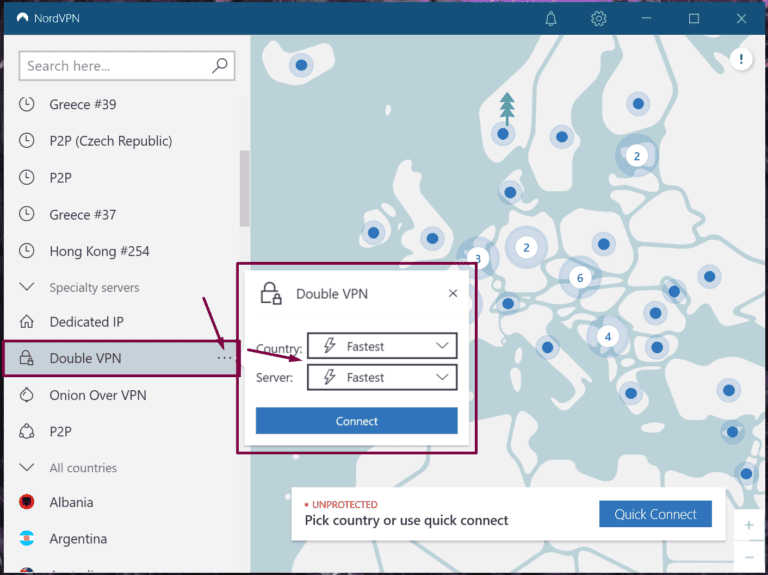The width and height of the screenshot is (768, 575).
Task: Open settings via the gear icon
Action: click(598, 19)
